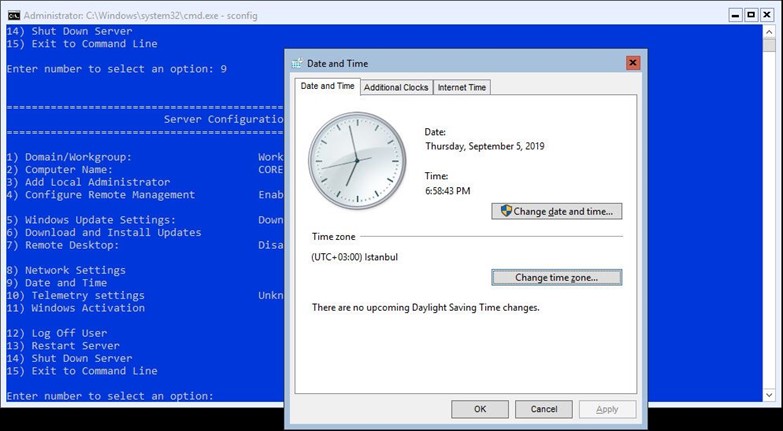783x431 pixels.
Task: Click the (UTC+03:00) Istanbul time zone text
Action: click(355, 258)
